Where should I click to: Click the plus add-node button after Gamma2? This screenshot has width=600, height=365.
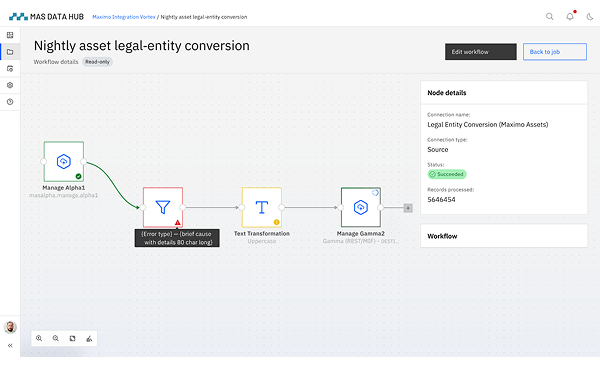(x=408, y=208)
